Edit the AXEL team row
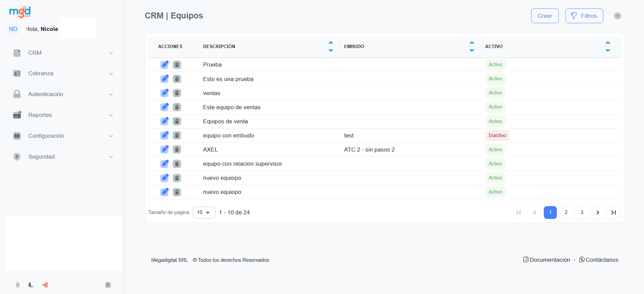Screen dimensions: 644x294 [164, 150]
